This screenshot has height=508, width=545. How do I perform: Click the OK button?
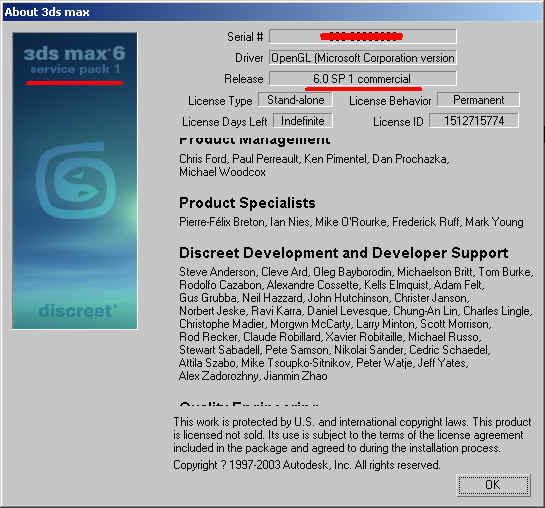point(494,485)
